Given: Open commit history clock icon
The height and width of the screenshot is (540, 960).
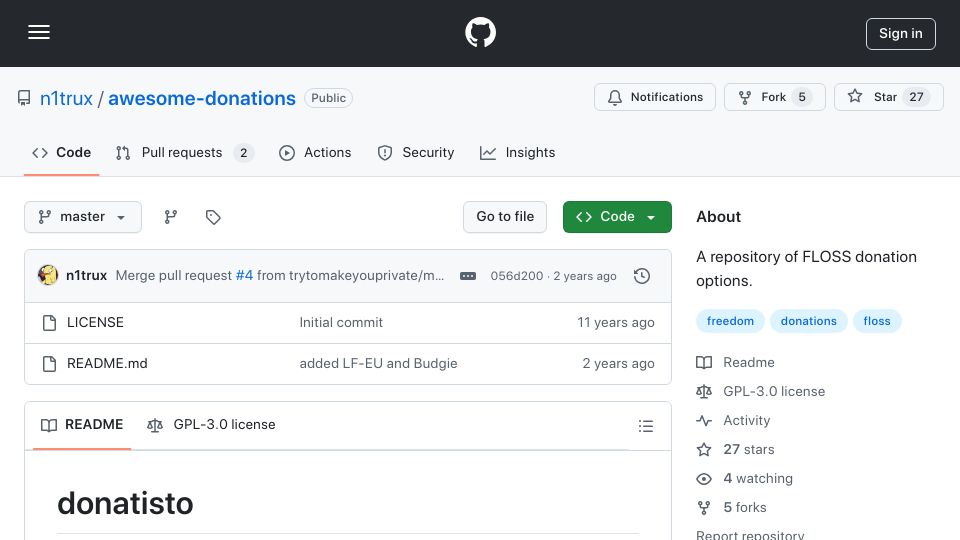Looking at the screenshot, I should 642,276.
